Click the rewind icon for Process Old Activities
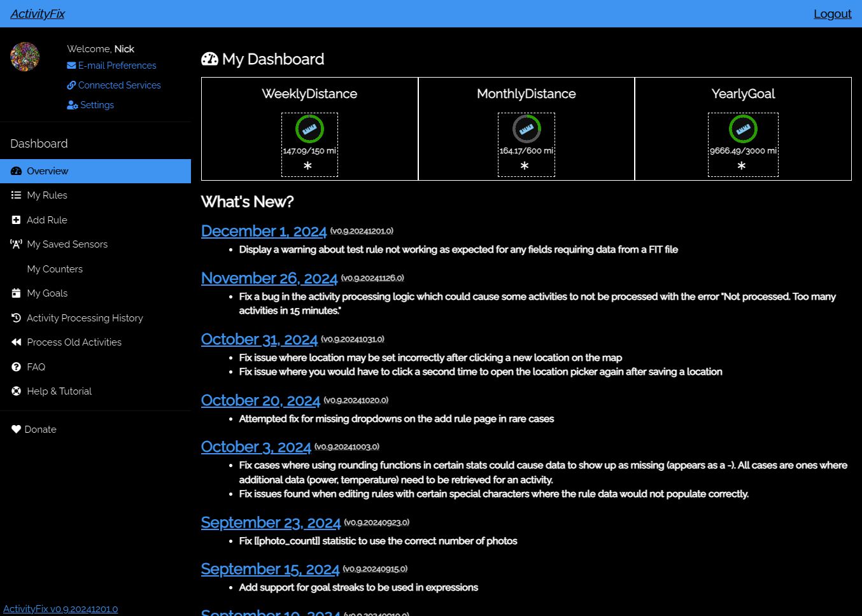The height and width of the screenshot is (616, 862). (x=16, y=342)
